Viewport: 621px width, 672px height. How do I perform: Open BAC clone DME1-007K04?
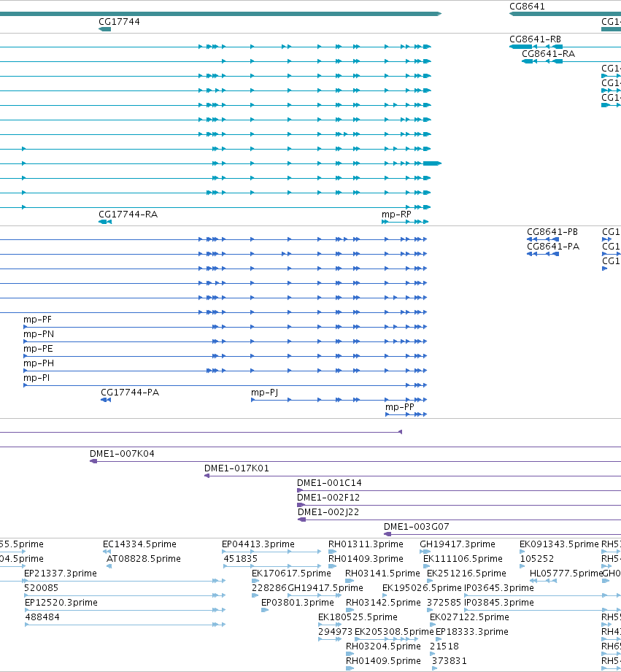(122, 454)
